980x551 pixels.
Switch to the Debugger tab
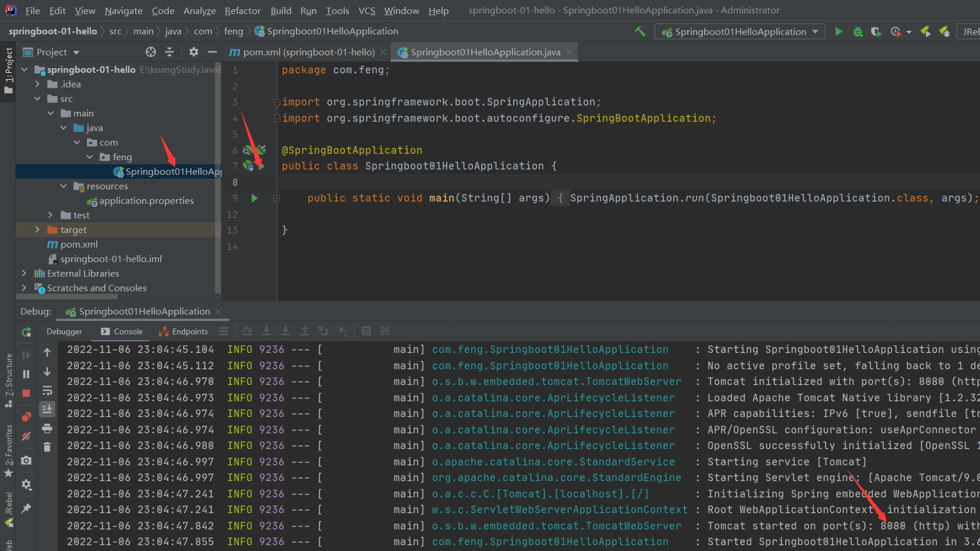pyautogui.click(x=65, y=331)
